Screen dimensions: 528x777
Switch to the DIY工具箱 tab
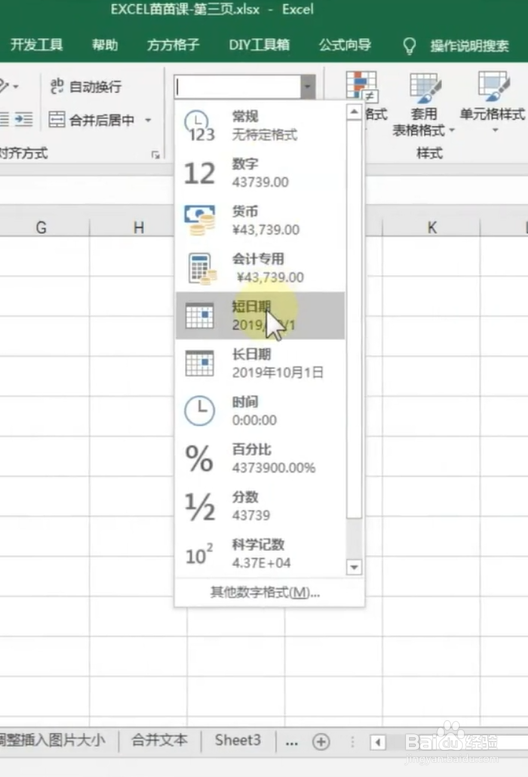259,45
